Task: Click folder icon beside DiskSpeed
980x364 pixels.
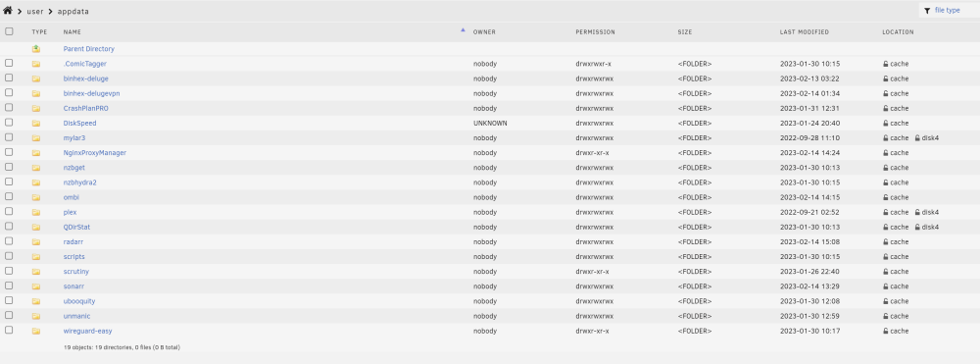Action: 36,124
